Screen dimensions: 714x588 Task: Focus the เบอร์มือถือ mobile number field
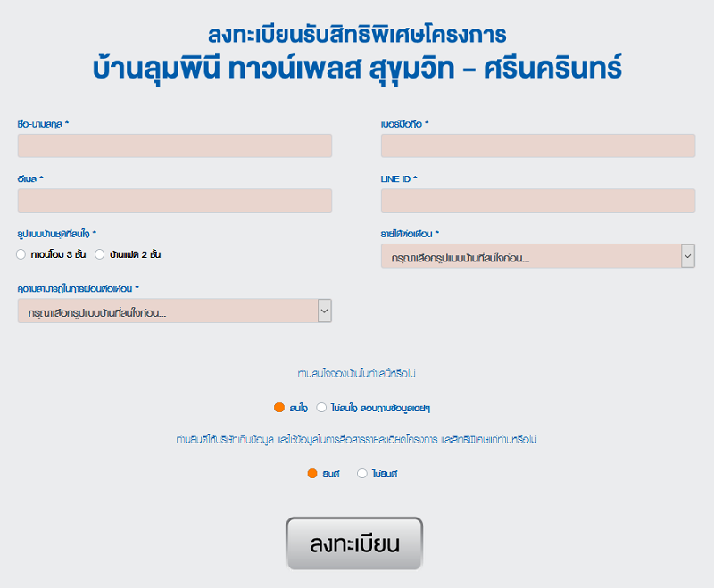point(538,145)
